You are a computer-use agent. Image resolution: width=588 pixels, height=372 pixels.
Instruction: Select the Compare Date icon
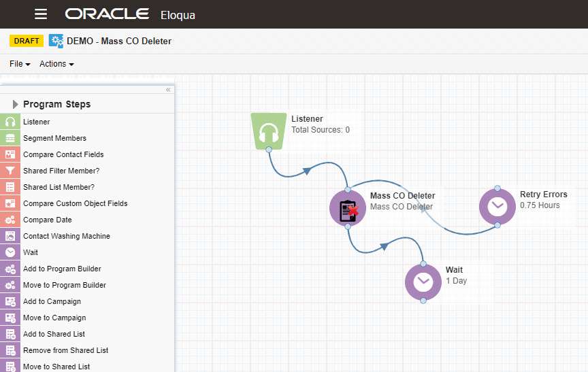tap(10, 220)
